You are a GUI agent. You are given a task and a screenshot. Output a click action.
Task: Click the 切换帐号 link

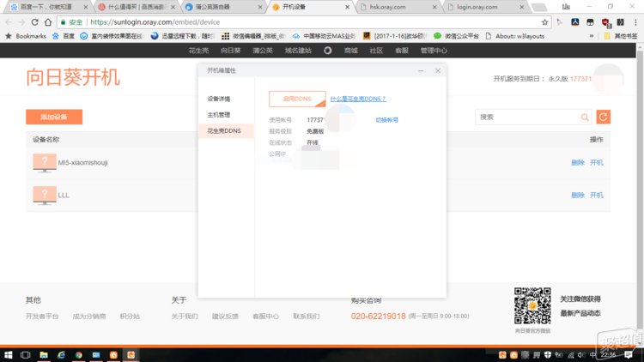386,120
